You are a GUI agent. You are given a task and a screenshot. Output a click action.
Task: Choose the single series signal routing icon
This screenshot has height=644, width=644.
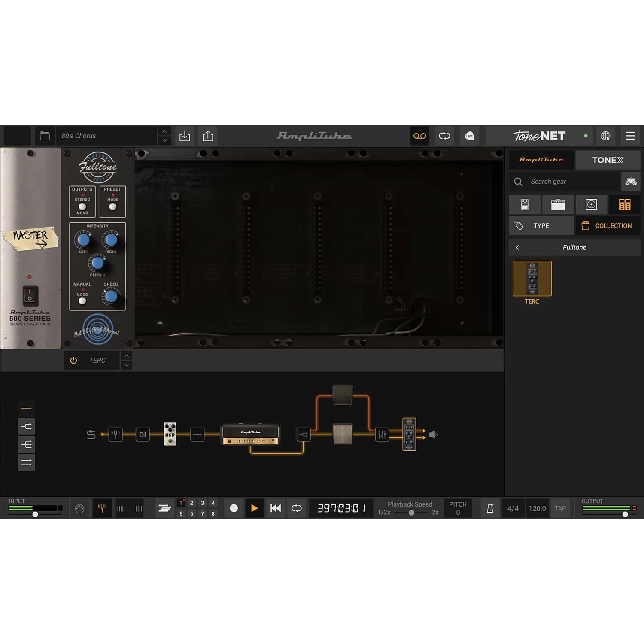pos(27,408)
